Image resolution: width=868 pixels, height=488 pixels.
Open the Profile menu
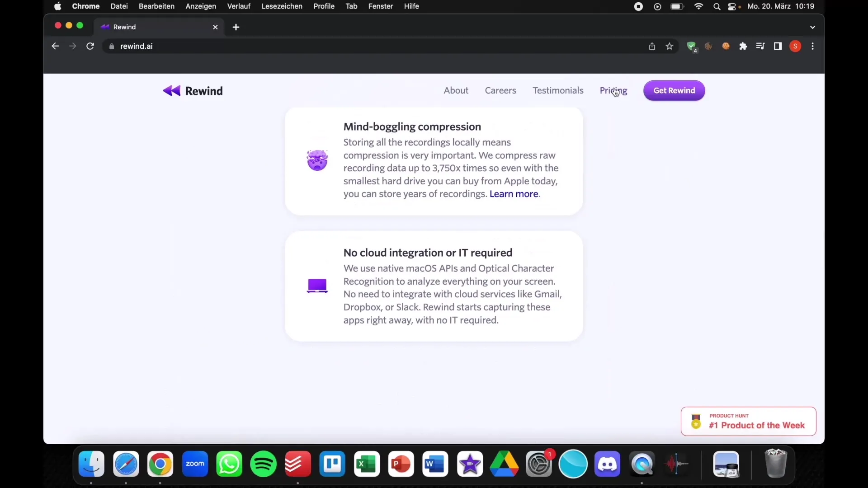pos(324,6)
